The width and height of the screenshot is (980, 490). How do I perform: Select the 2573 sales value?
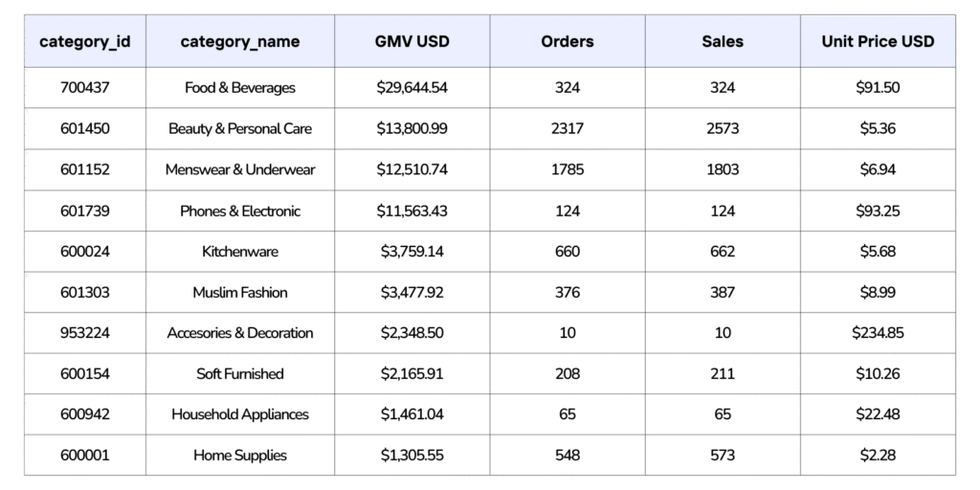[x=723, y=128]
